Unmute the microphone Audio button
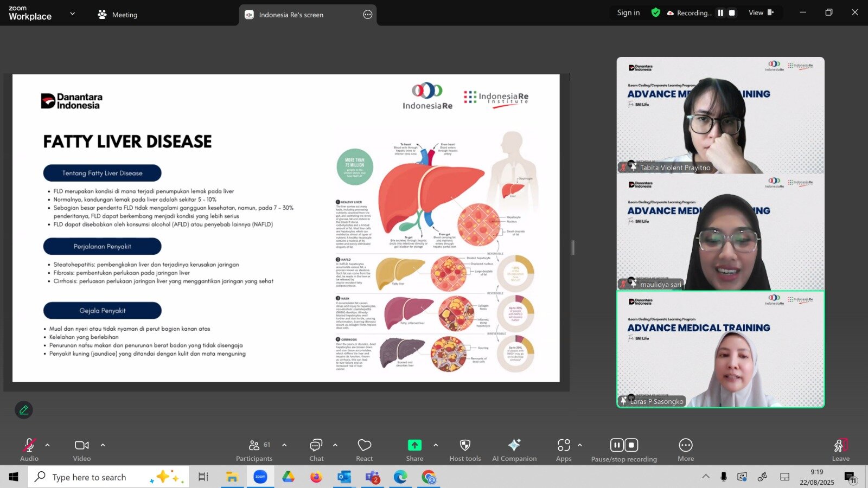This screenshot has height=488, width=868. point(29,450)
